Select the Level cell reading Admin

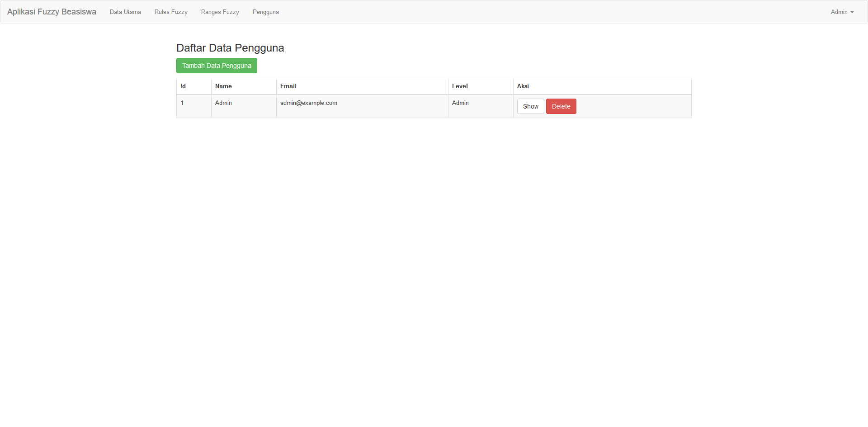[481, 106]
